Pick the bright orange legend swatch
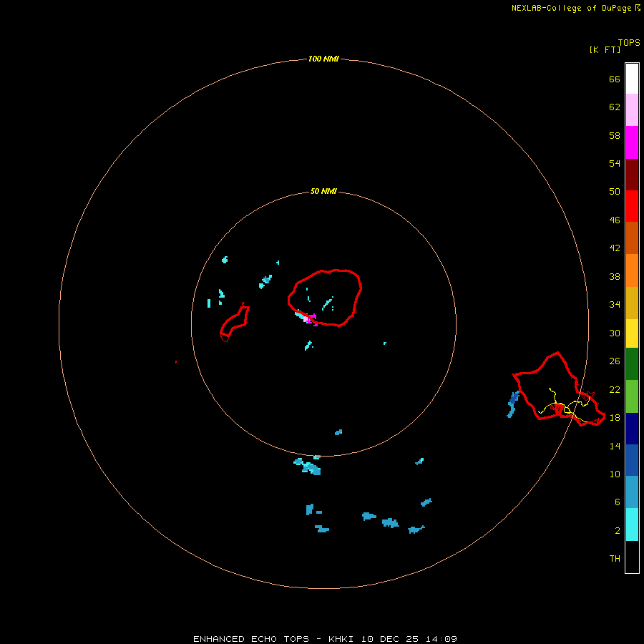The image size is (644, 644). pyautogui.click(x=632, y=270)
